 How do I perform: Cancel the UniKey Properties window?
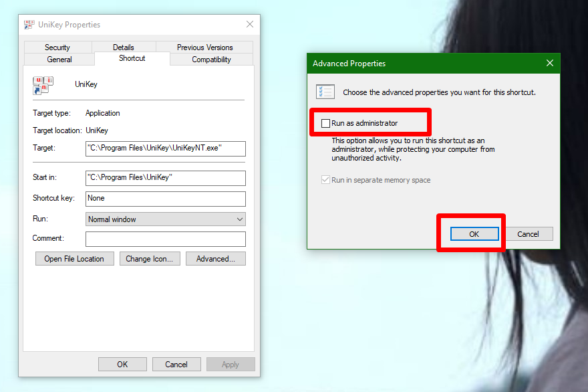coord(176,364)
